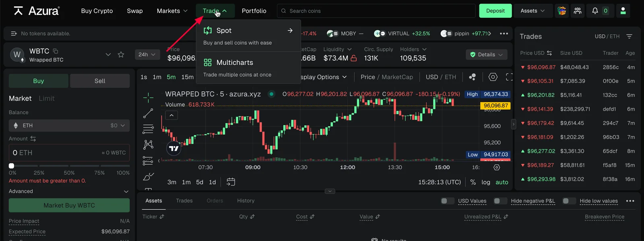The image size is (644, 241).
Task: Toggle Hide low values switch
Action: click(569, 201)
